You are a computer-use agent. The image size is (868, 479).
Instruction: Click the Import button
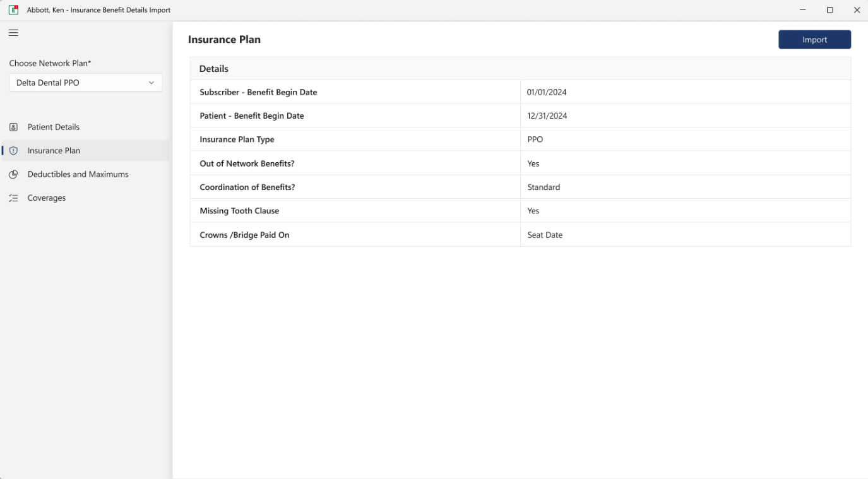814,39
